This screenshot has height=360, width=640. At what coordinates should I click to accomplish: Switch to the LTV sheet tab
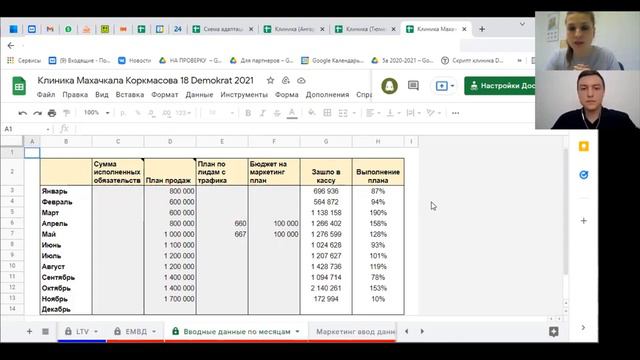tap(82, 331)
